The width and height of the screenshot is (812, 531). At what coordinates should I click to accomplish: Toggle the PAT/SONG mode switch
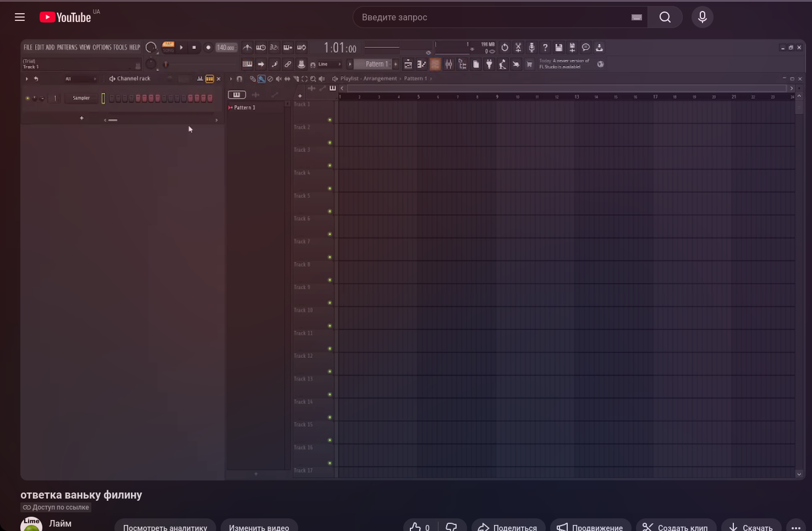[x=168, y=47]
